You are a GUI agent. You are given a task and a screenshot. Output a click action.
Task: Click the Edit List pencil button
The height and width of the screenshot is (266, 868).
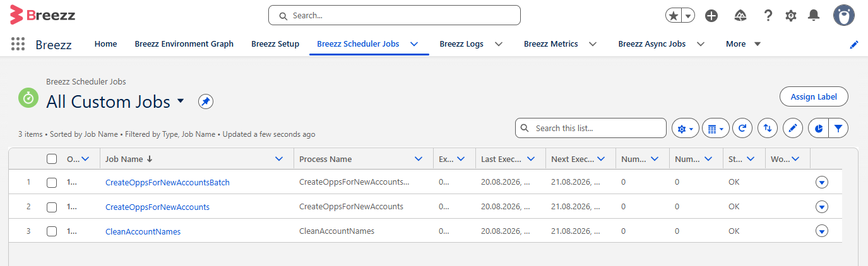point(793,129)
